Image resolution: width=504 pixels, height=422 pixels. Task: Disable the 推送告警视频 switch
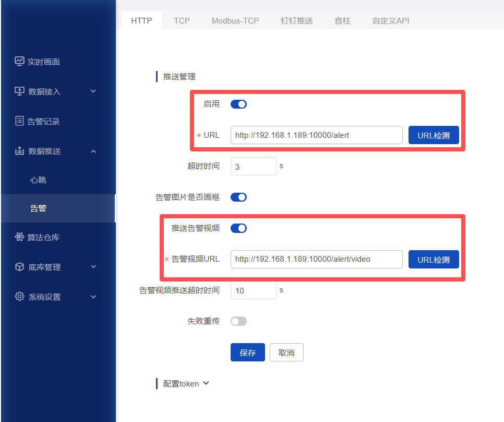(x=238, y=228)
